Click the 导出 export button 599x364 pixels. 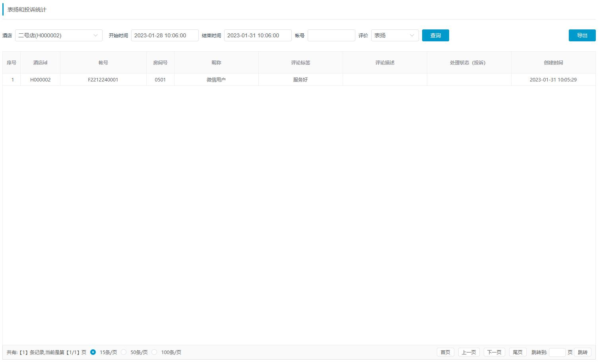click(582, 35)
